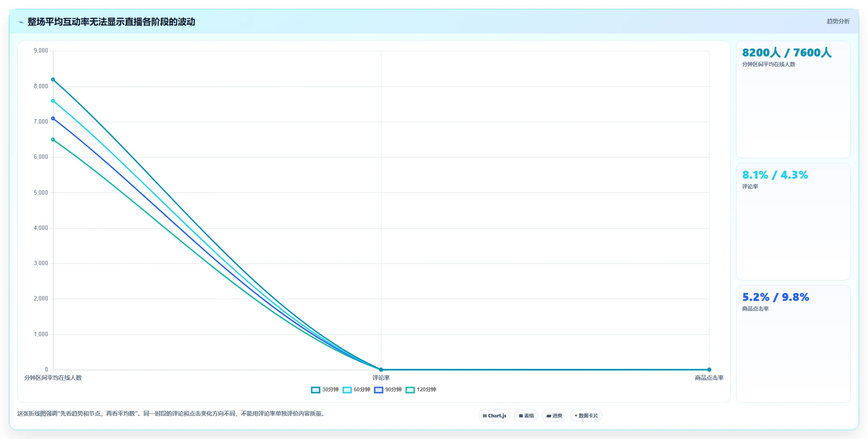Click the y-axis value 4,000
The height and width of the screenshot is (439, 868).
[x=41, y=228]
